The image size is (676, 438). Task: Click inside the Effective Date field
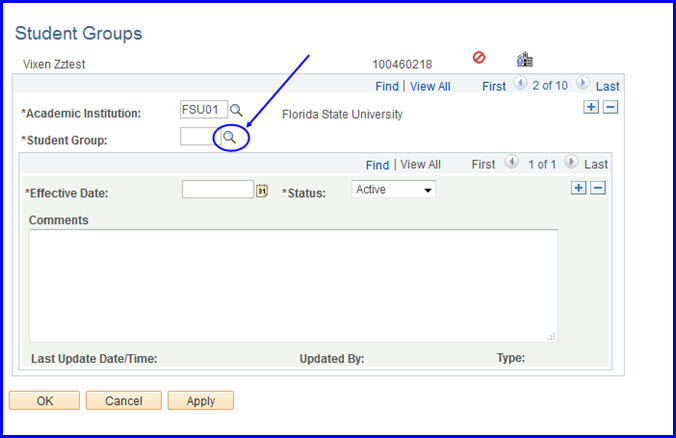(x=217, y=189)
